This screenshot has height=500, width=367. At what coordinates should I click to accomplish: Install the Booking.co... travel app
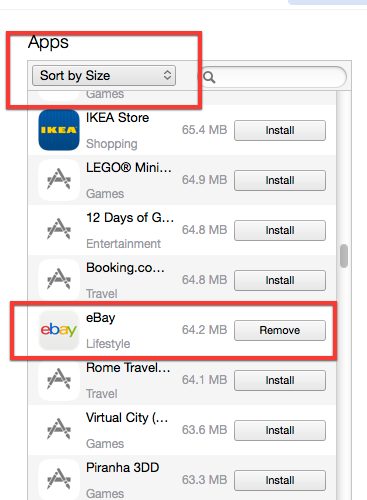280,280
